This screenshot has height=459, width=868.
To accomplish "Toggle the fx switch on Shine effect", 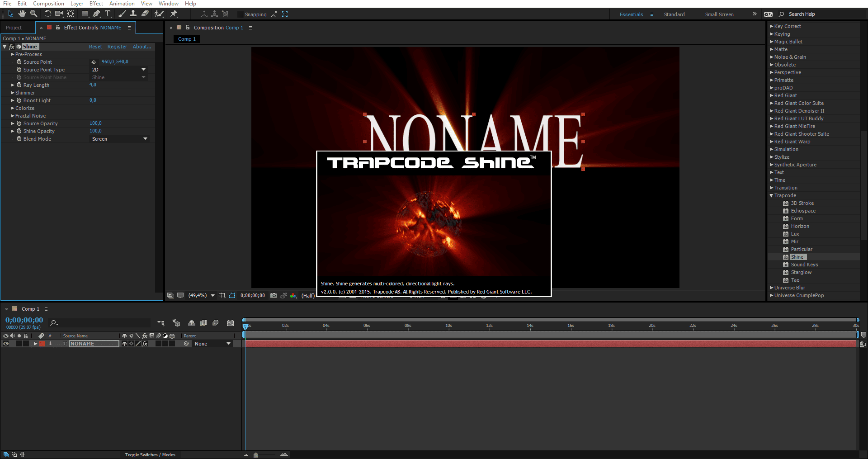I will click(x=12, y=47).
